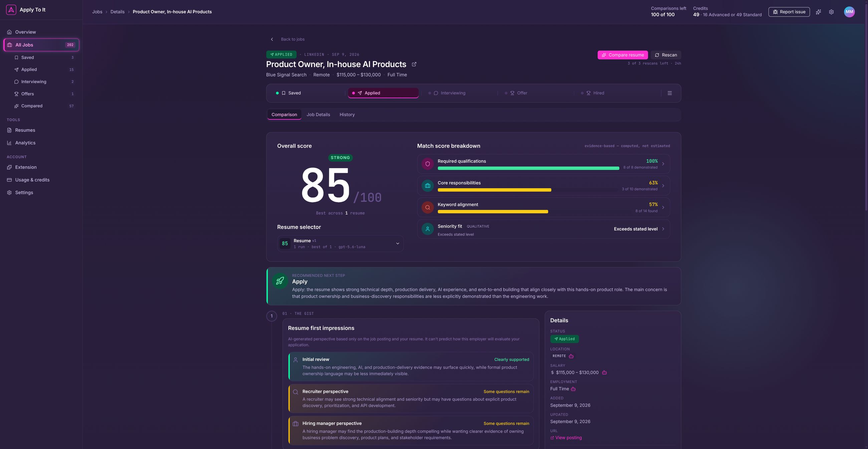
Task: Click the Apply To It logo icon
Action: tap(11, 10)
